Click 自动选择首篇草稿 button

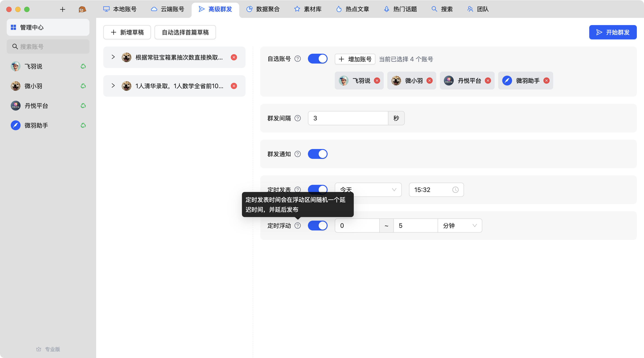point(185,32)
